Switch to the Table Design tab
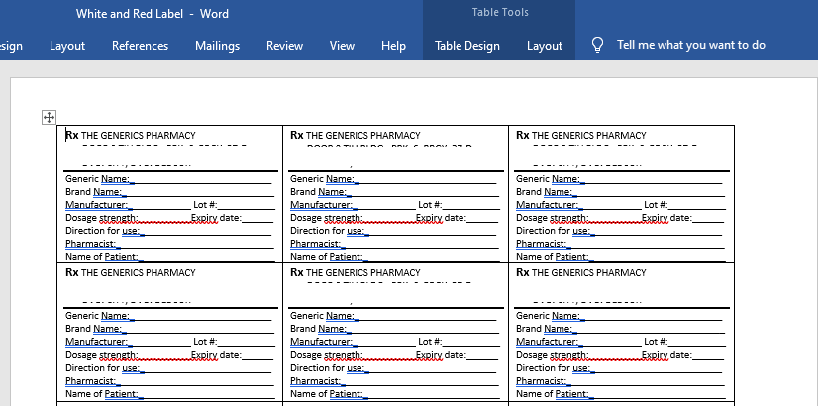 tap(467, 46)
